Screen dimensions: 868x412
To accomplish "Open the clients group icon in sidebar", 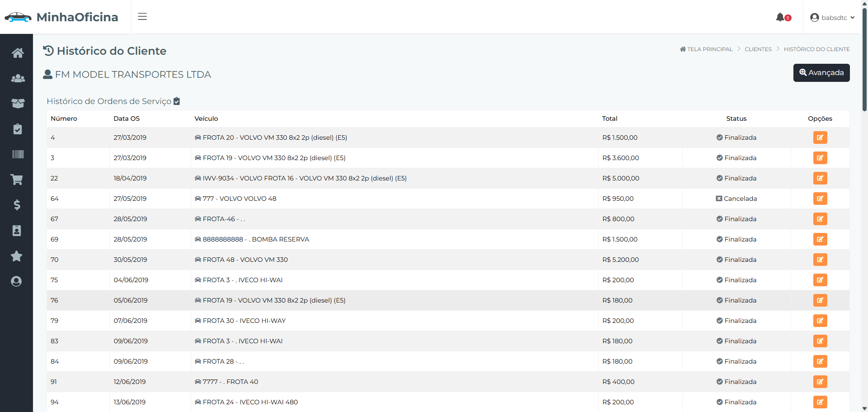I will [x=18, y=78].
